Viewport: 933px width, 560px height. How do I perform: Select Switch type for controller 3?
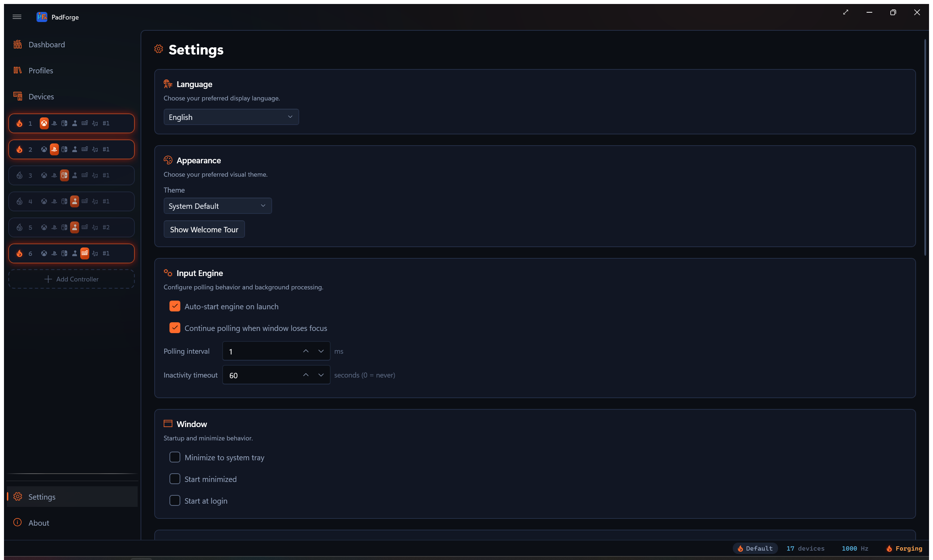(x=65, y=176)
